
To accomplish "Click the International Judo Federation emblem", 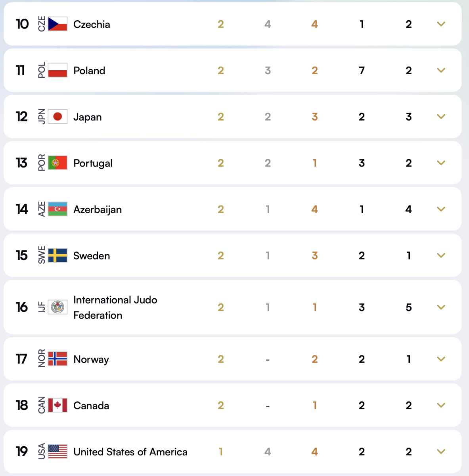I will pyautogui.click(x=57, y=307).
